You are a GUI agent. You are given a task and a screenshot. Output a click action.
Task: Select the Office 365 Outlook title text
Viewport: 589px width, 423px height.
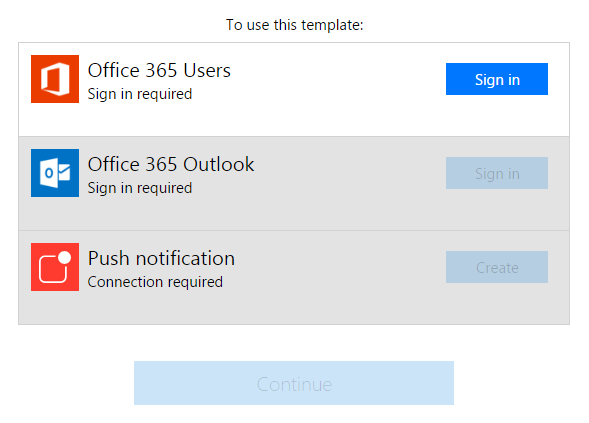click(171, 164)
